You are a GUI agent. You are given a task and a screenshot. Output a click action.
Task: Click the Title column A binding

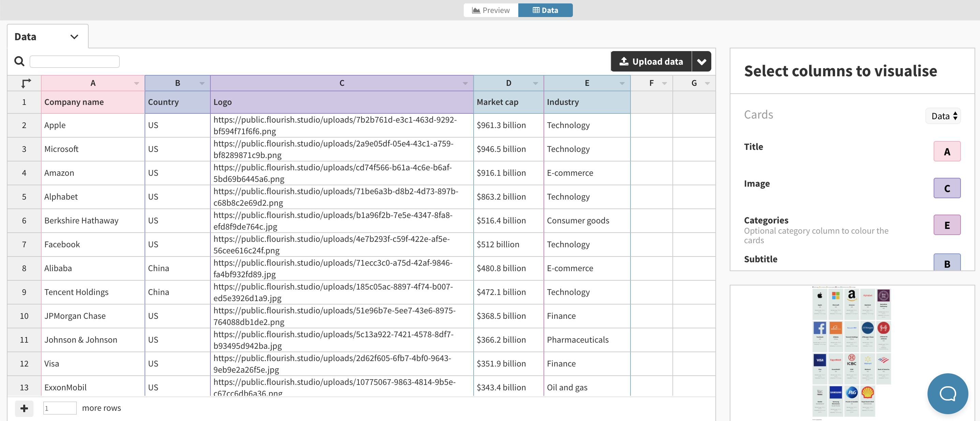(947, 152)
